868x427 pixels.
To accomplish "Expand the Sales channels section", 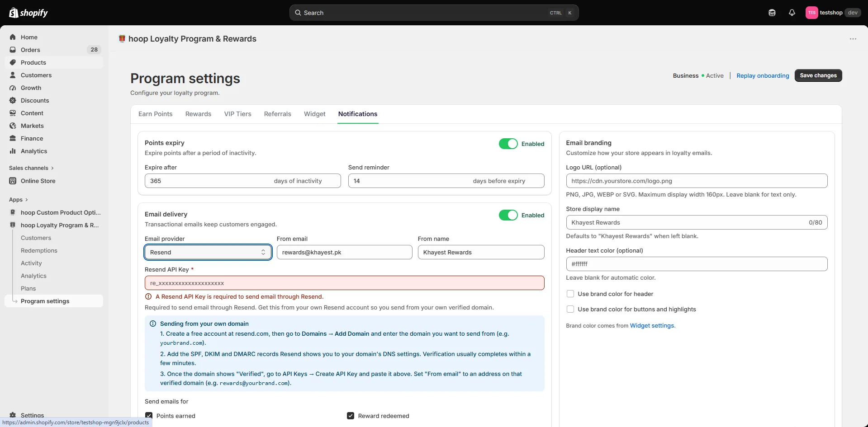I will tap(31, 168).
